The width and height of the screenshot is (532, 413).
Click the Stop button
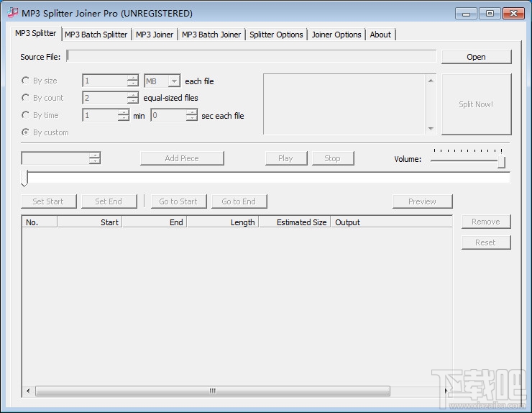(x=332, y=158)
